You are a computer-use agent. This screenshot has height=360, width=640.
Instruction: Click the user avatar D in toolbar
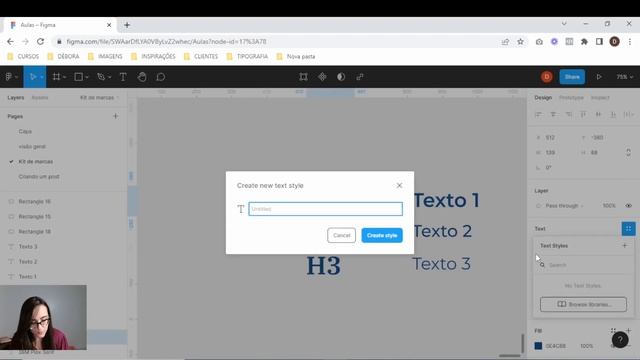coord(547,77)
